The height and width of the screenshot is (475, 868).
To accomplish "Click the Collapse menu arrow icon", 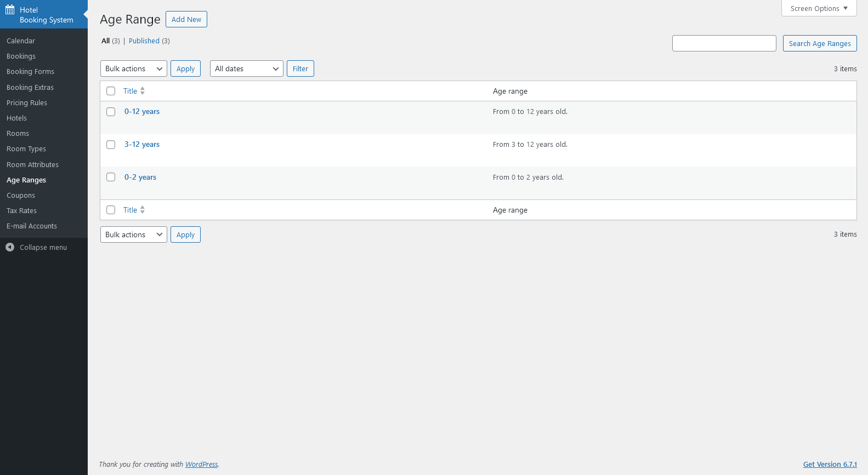I will [10, 247].
